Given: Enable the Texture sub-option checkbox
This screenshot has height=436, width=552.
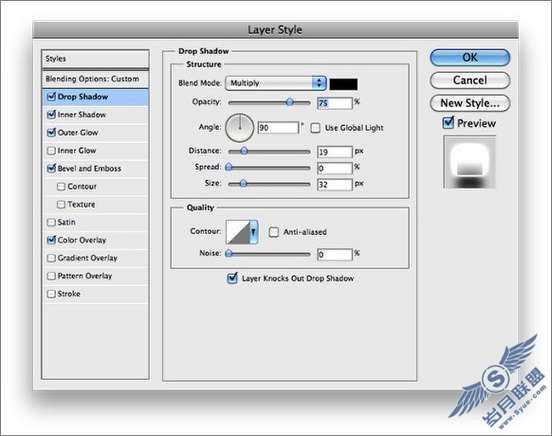Looking at the screenshot, I should pyautogui.click(x=61, y=205).
